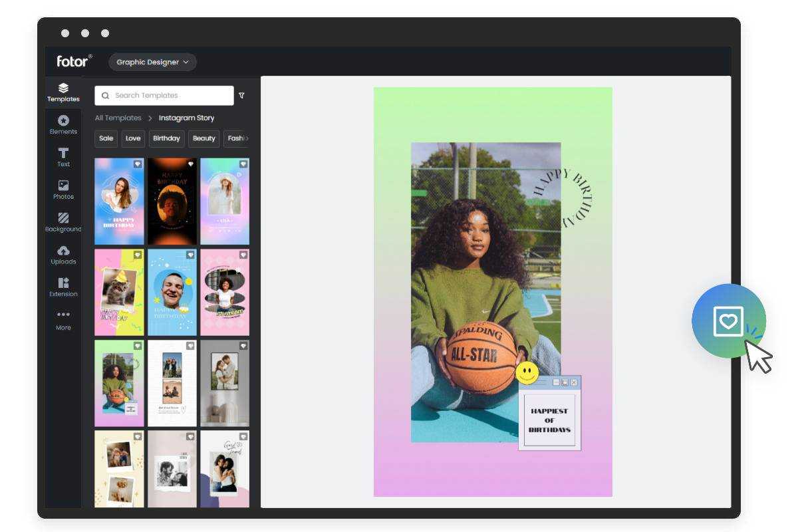
Task: Show More sidebar options
Action: pyautogui.click(x=63, y=320)
